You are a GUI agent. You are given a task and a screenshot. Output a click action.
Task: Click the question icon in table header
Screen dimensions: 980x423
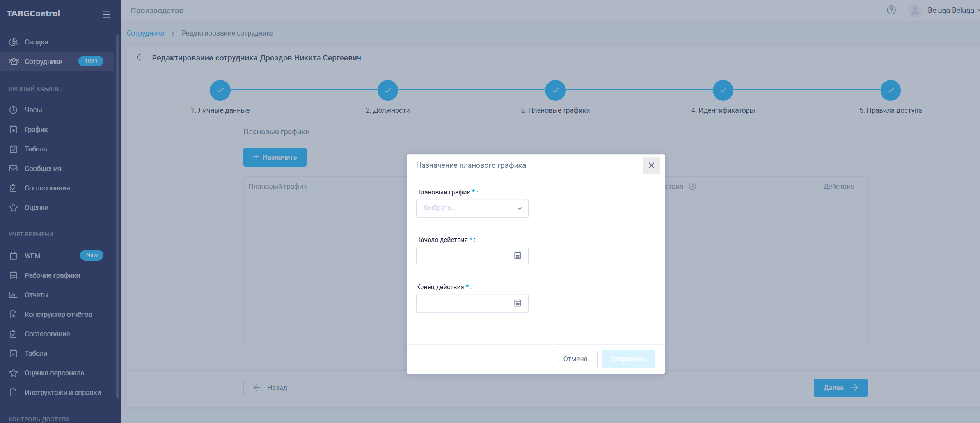(692, 187)
